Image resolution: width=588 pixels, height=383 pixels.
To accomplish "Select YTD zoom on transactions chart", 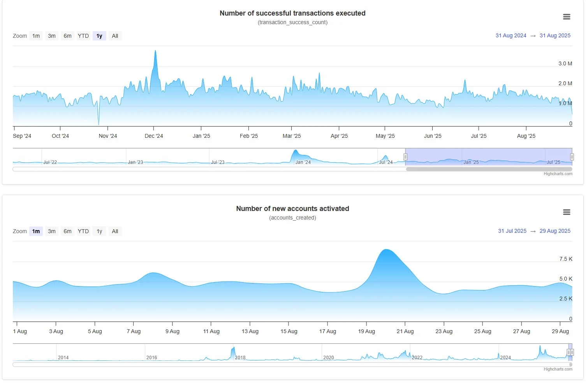I will pyautogui.click(x=83, y=36).
